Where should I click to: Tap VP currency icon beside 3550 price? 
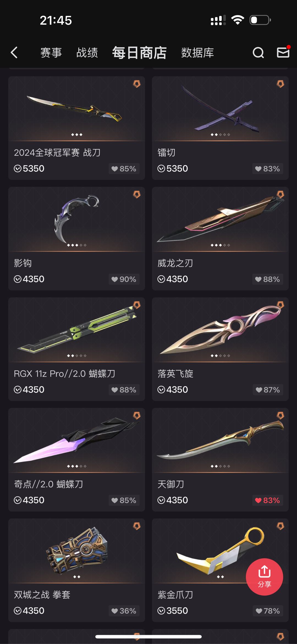point(161,611)
